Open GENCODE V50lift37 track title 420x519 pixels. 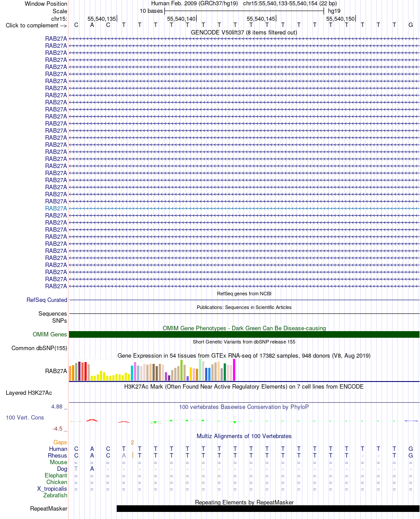point(244,32)
